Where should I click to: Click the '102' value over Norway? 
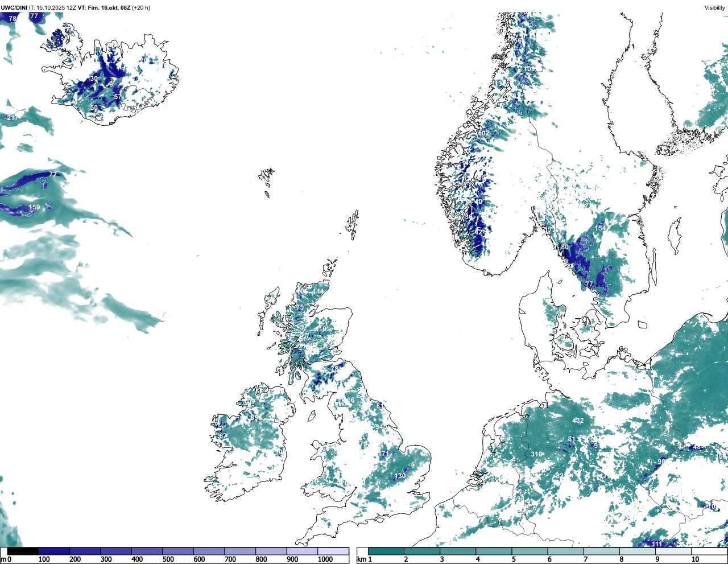tap(484, 134)
